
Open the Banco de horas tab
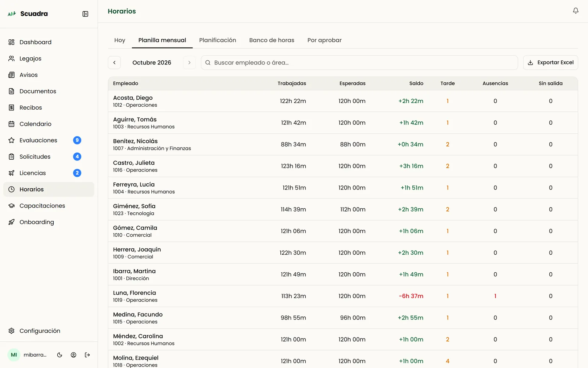click(272, 40)
